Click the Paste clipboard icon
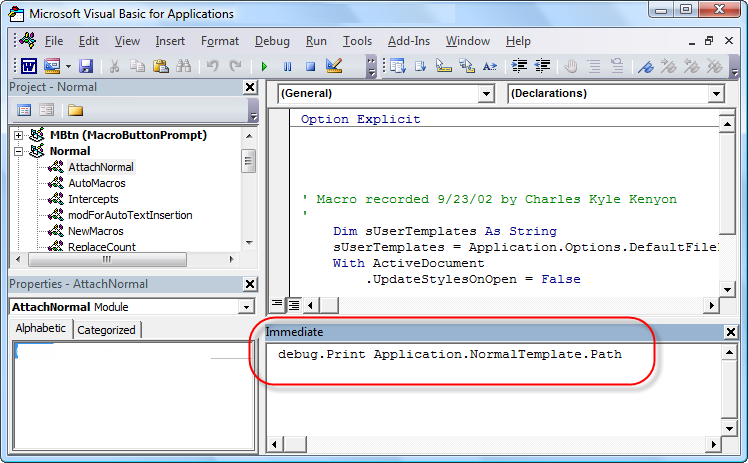748x463 pixels. (160, 66)
